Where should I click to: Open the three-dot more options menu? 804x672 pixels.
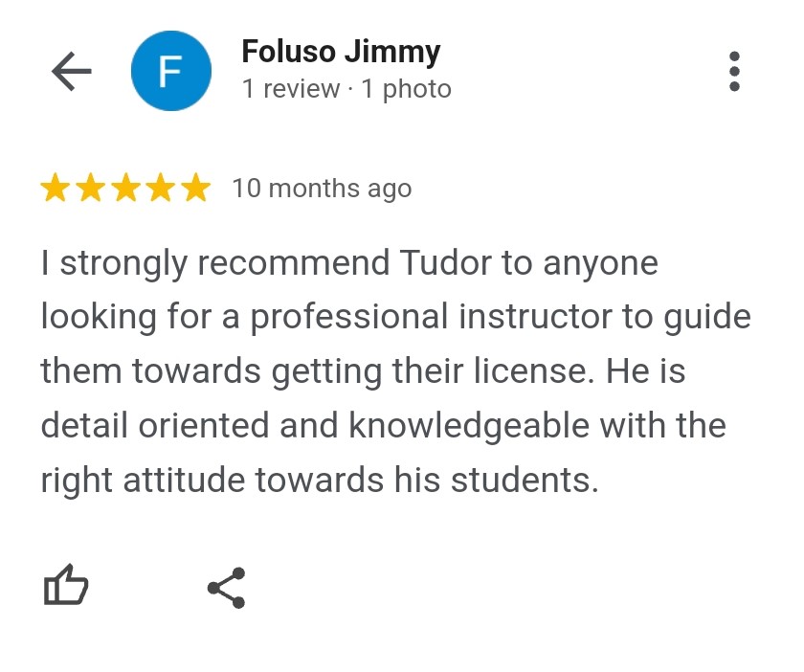click(x=734, y=72)
